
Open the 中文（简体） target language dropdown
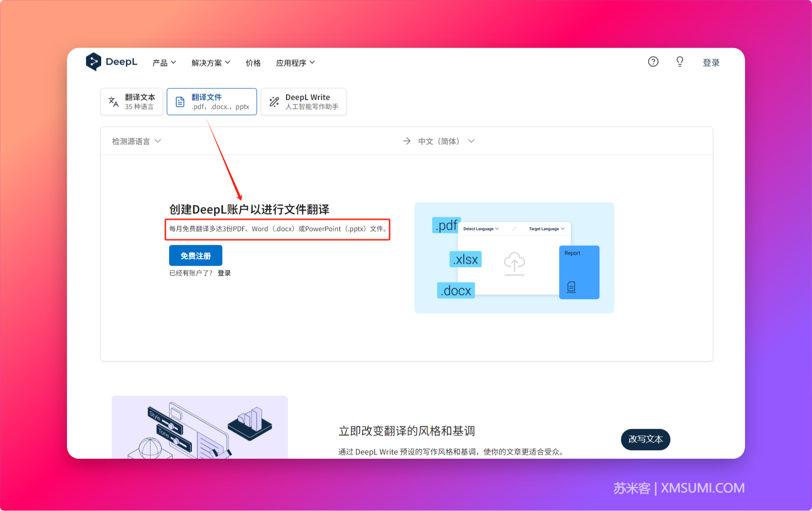(x=446, y=141)
